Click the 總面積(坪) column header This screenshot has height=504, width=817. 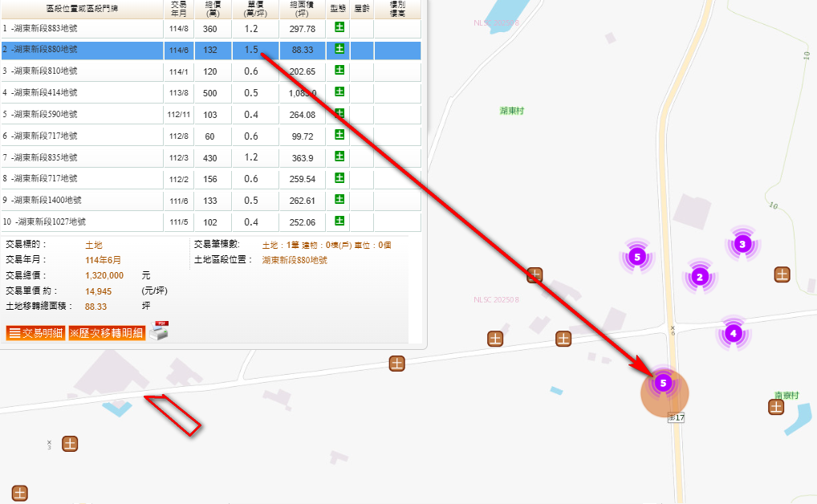[x=303, y=9]
